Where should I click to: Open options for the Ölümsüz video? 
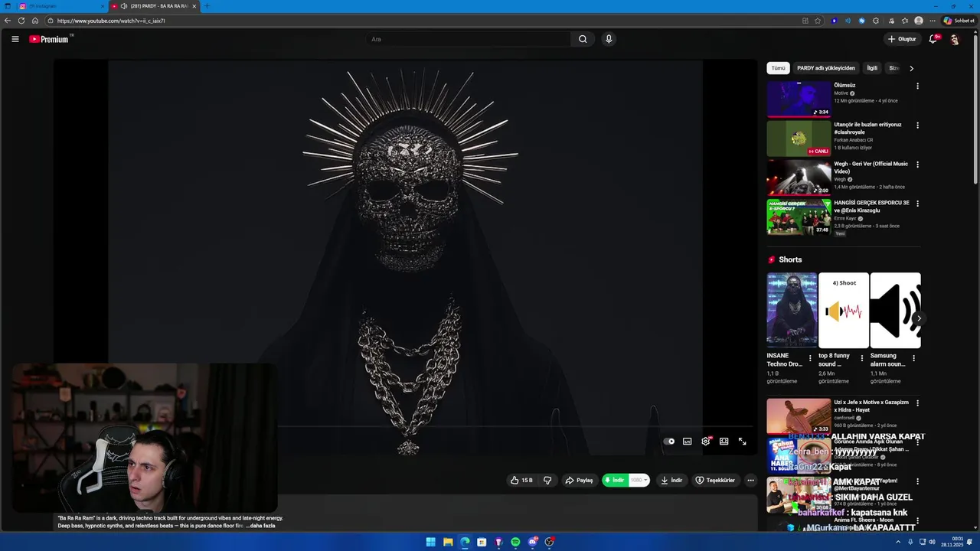[917, 86]
